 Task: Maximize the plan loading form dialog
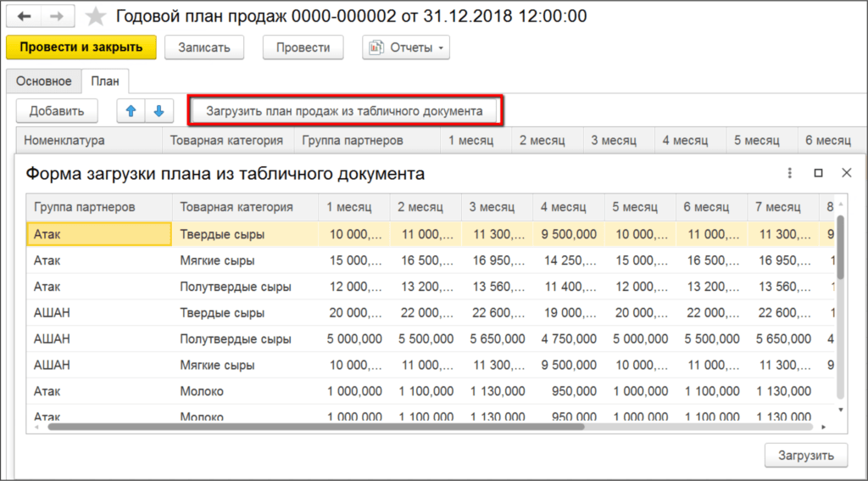818,173
